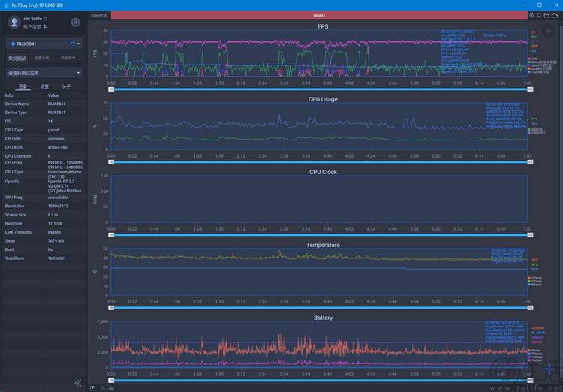Click the SceneTab label
563x392 pixels.
(99, 15)
